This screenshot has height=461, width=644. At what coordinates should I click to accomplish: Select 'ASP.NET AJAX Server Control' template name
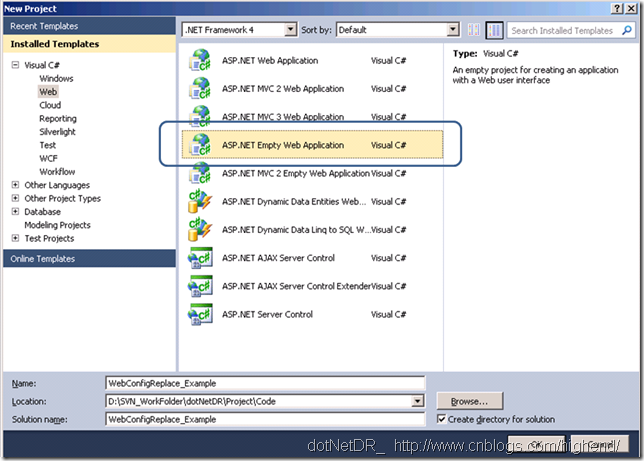278,258
